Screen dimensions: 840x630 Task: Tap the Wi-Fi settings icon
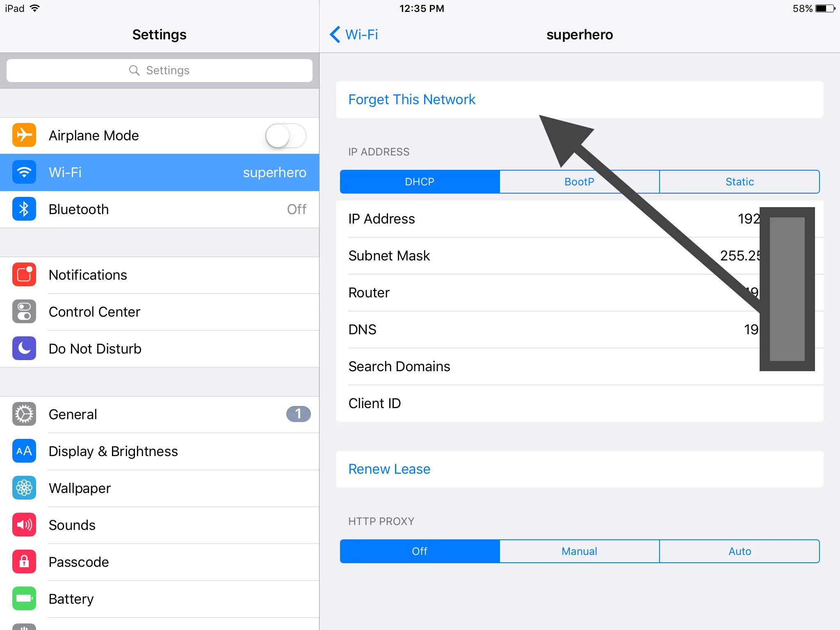point(23,173)
